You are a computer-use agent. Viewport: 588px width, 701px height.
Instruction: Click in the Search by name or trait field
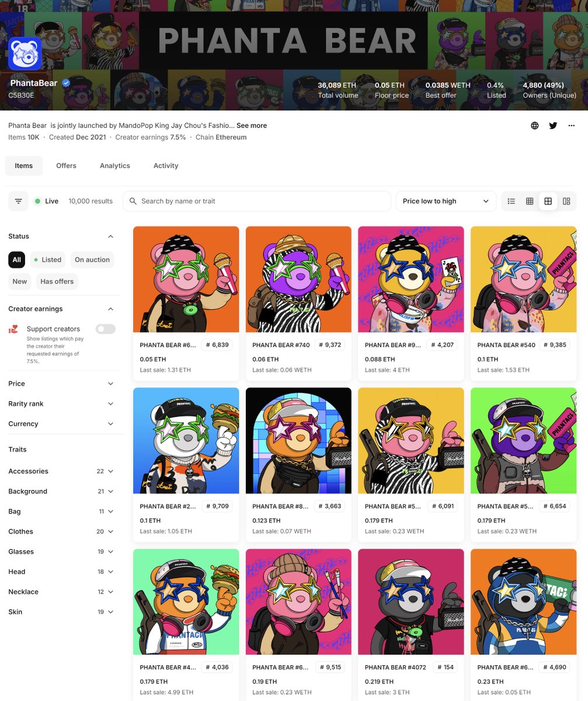pos(257,201)
